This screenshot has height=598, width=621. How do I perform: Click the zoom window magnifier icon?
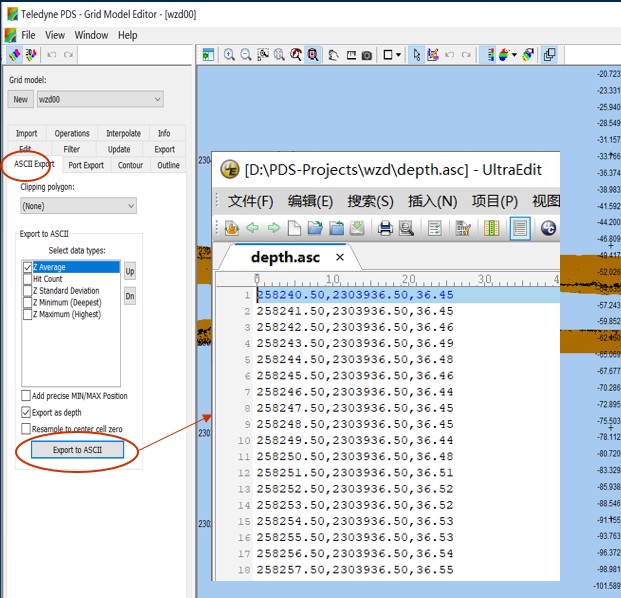tap(263, 55)
